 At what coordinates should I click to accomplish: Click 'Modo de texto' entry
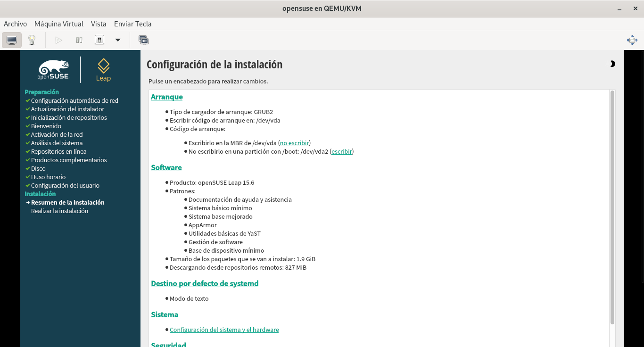pos(189,298)
